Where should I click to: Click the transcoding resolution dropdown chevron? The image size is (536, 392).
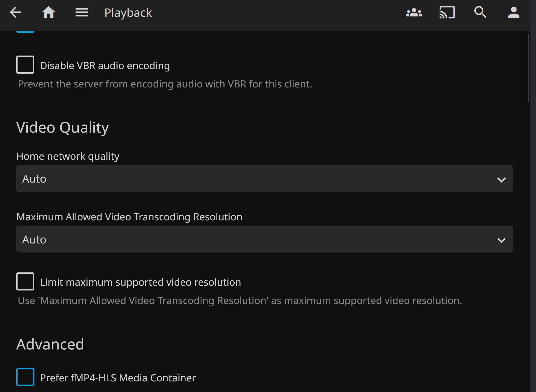[x=501, y=241]
